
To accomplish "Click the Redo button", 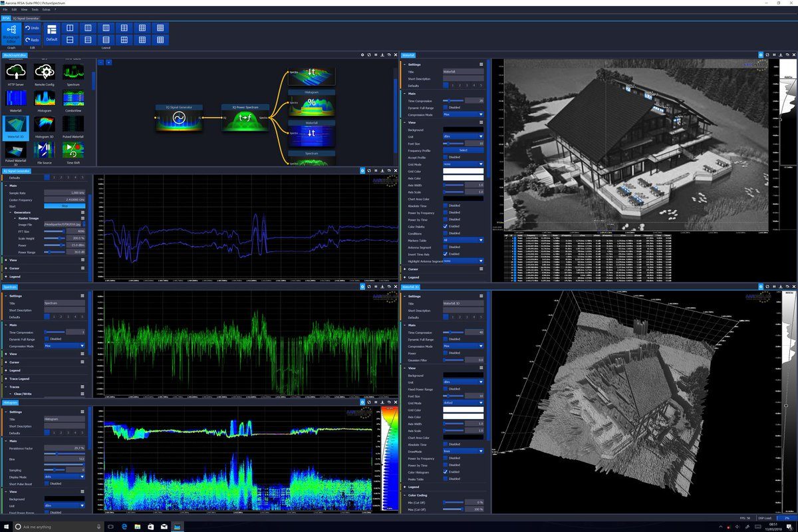I will 32,40.
